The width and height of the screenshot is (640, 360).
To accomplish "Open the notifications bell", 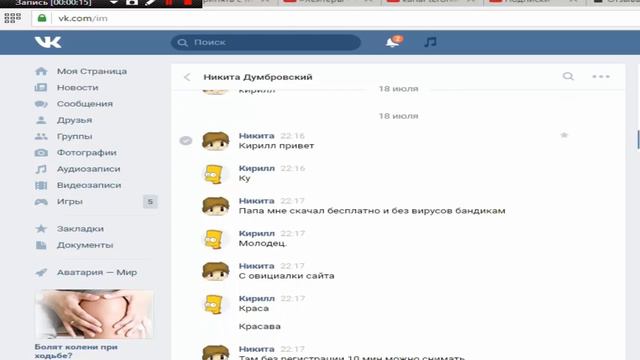I will [393, 42].
